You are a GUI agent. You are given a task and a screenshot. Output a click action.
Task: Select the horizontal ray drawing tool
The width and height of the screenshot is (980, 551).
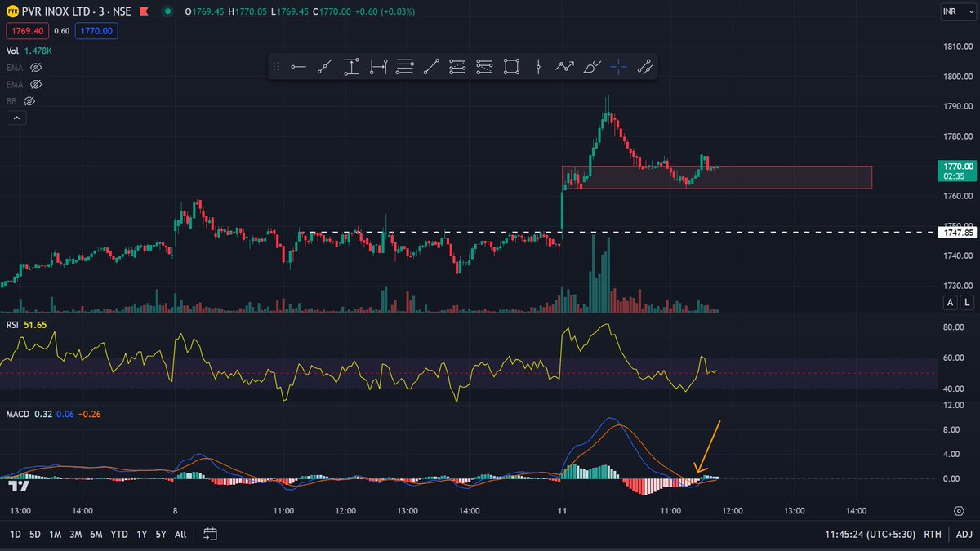[x=298, y=67]
